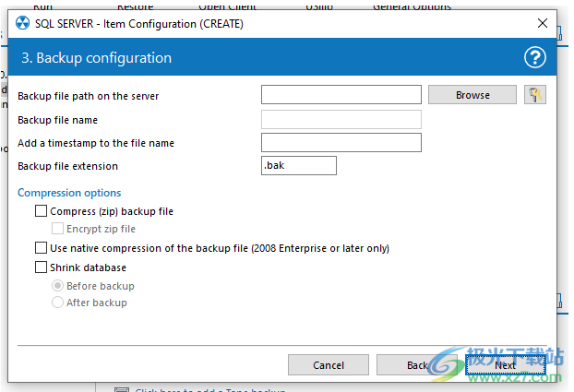
Task: Tick the Encrypt zip file checkbox
Action: [58, 229]
